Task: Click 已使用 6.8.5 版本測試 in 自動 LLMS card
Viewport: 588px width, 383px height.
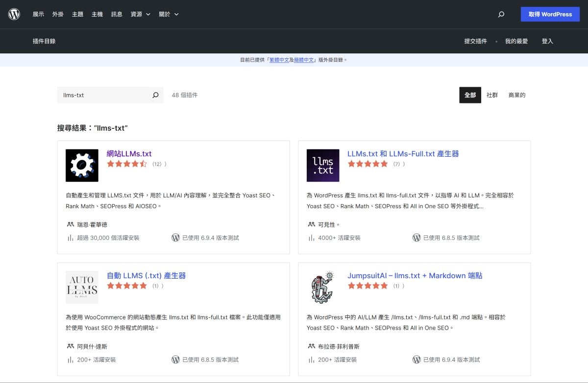Action: click(211, 359)
